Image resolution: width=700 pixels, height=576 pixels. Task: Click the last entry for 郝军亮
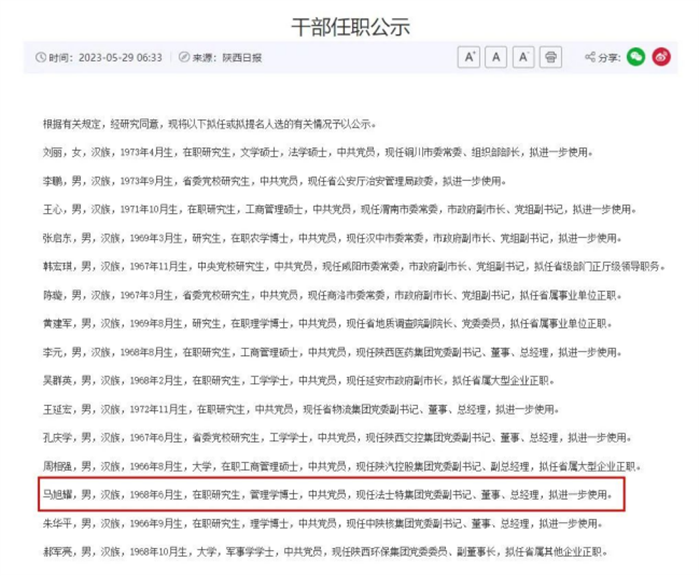tap(325, 552)
